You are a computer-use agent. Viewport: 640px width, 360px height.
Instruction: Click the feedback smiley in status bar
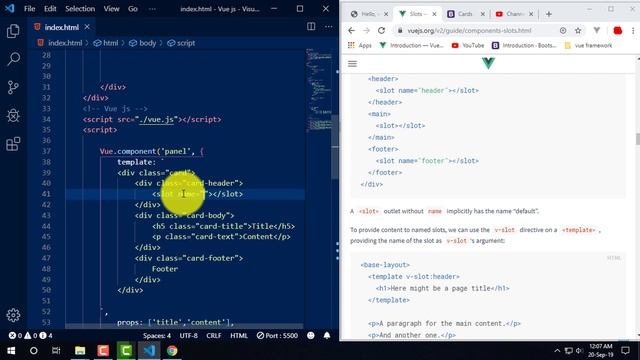(x=311, y=336)
